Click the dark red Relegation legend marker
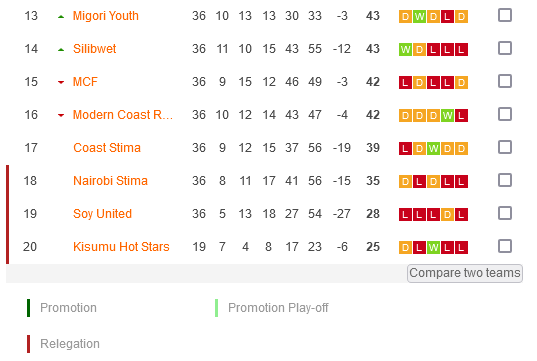This screenshot has width=537, height=361. (x=28, y=344)
